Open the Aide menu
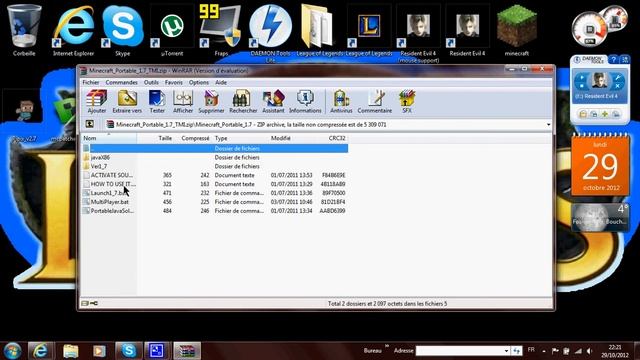Viewport: 640px width, 360px height. pyautogui.click(x=221, y=82)
